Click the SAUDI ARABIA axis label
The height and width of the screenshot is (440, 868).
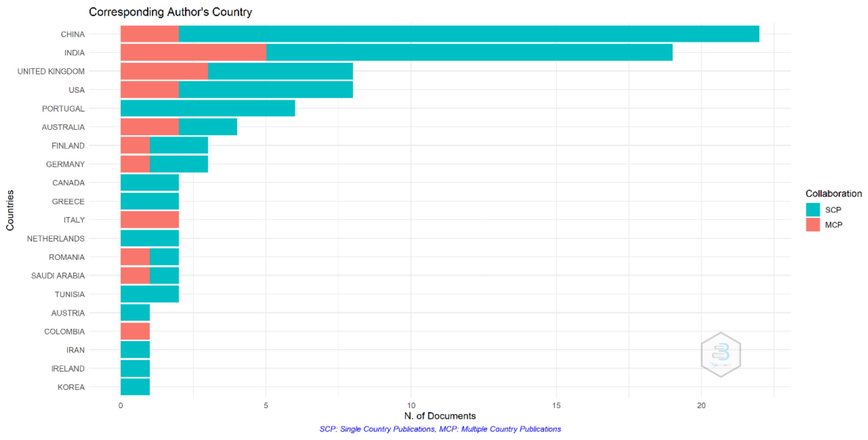[58, 276]
